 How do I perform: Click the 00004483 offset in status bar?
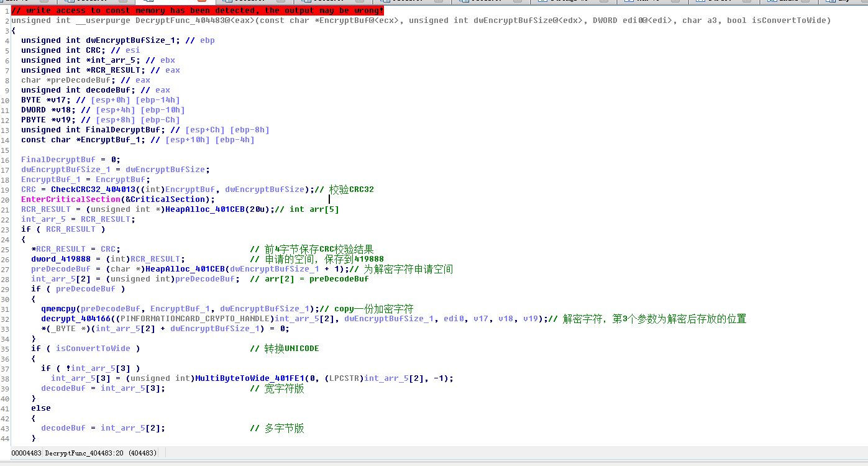pyautogui.click(x=26, y=454)
